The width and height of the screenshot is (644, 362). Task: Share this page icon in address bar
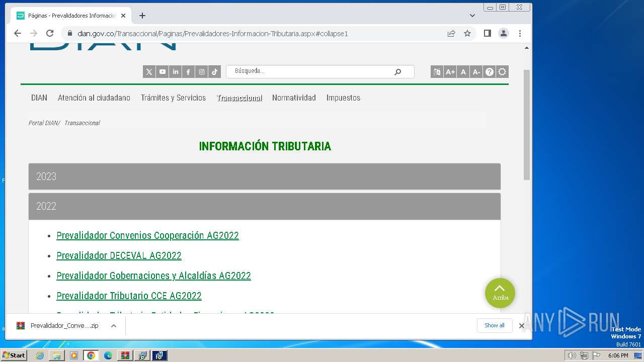(451, 33)
